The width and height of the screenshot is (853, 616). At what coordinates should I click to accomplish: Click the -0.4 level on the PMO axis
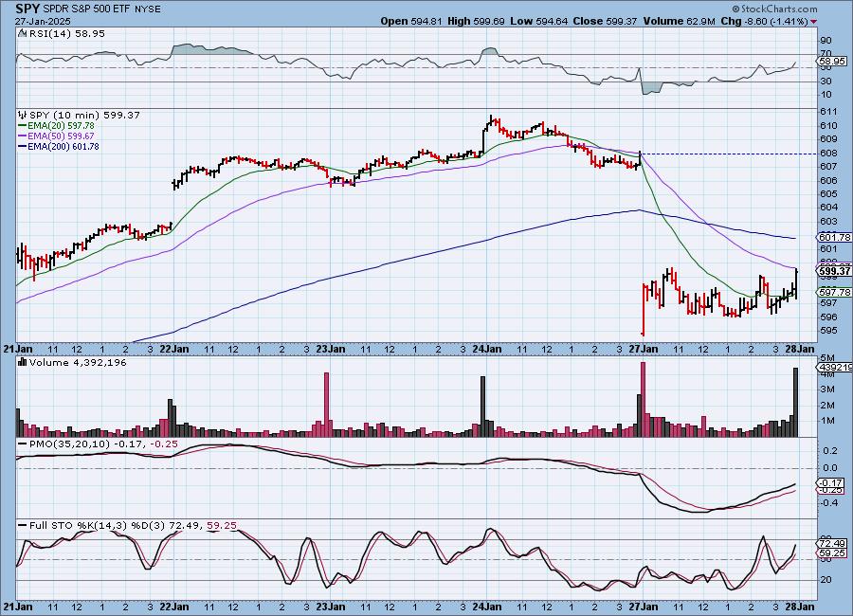click(828, 503)
